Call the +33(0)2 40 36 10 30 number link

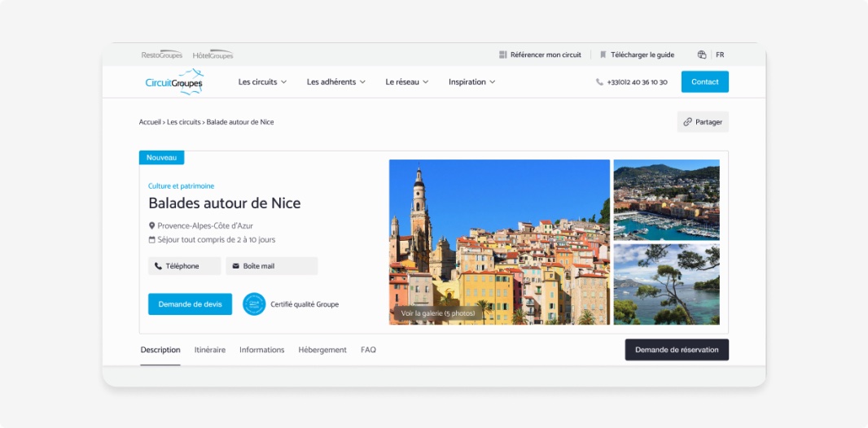point(637,82)
